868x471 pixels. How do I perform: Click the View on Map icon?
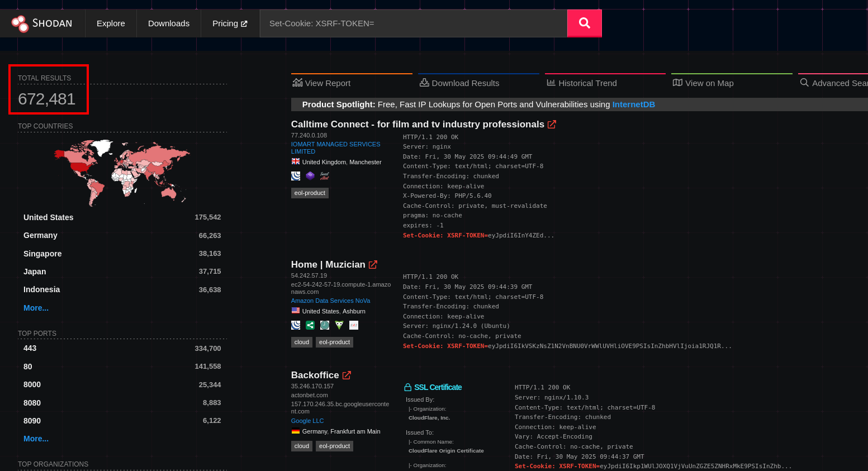tap(677, 83)
